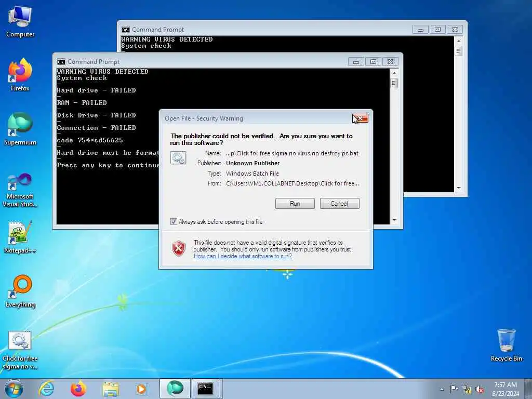Close the back Command Prompt window

[455, 30]
